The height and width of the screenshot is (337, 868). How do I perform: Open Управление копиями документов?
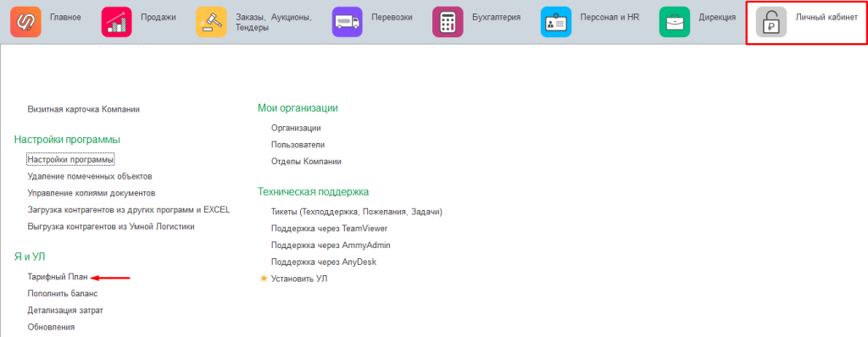point(92,193)
